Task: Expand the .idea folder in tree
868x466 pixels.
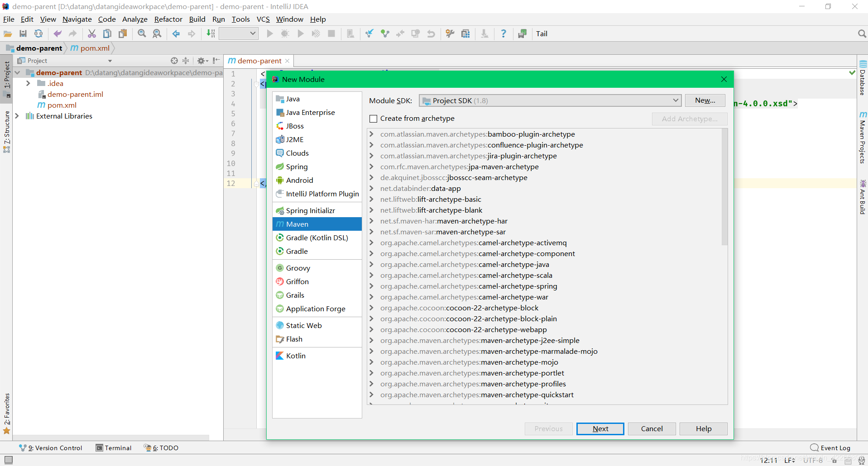Action: click(28, 83)
